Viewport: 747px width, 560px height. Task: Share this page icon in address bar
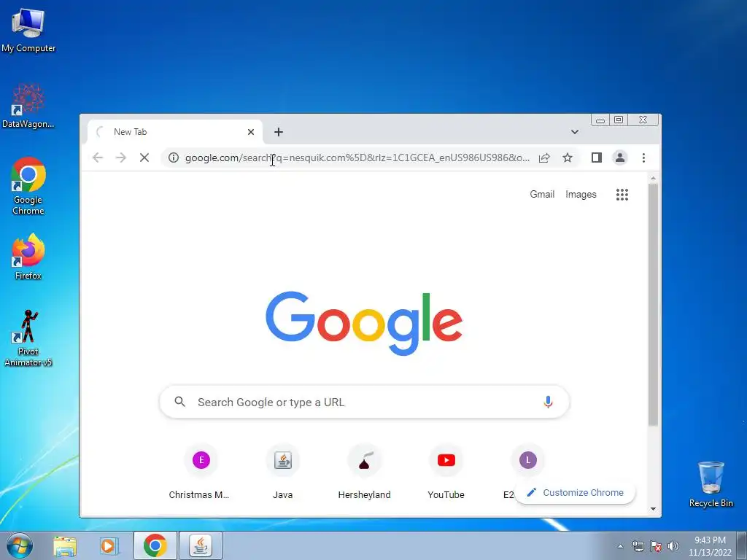[x=544, y=157]
